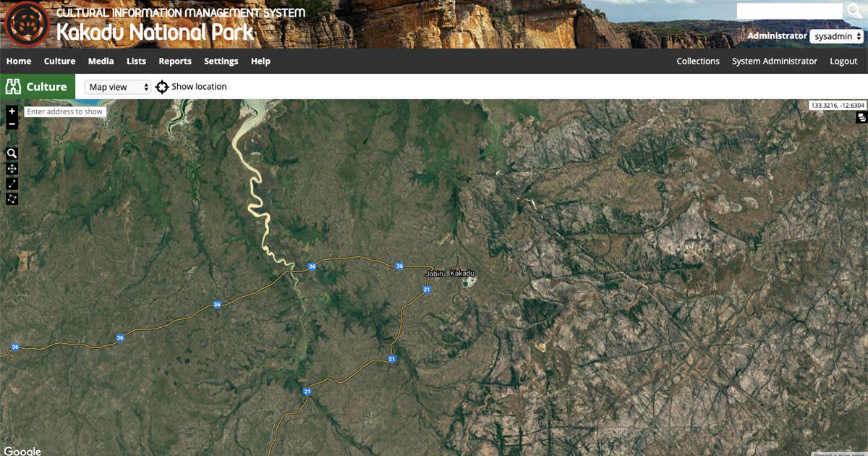Activate the map magnifier search tool
The height and width of the screenshot is (456, 868).
click(x=12, y=153)
